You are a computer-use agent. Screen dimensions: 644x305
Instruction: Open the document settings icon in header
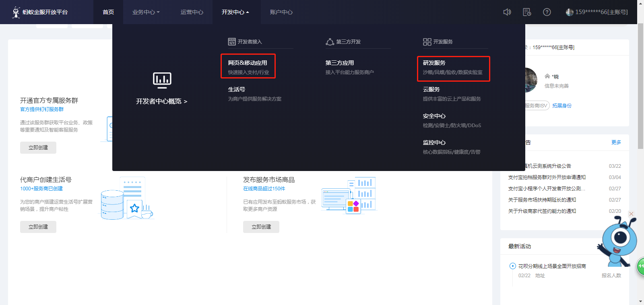(x=527, y=12)
